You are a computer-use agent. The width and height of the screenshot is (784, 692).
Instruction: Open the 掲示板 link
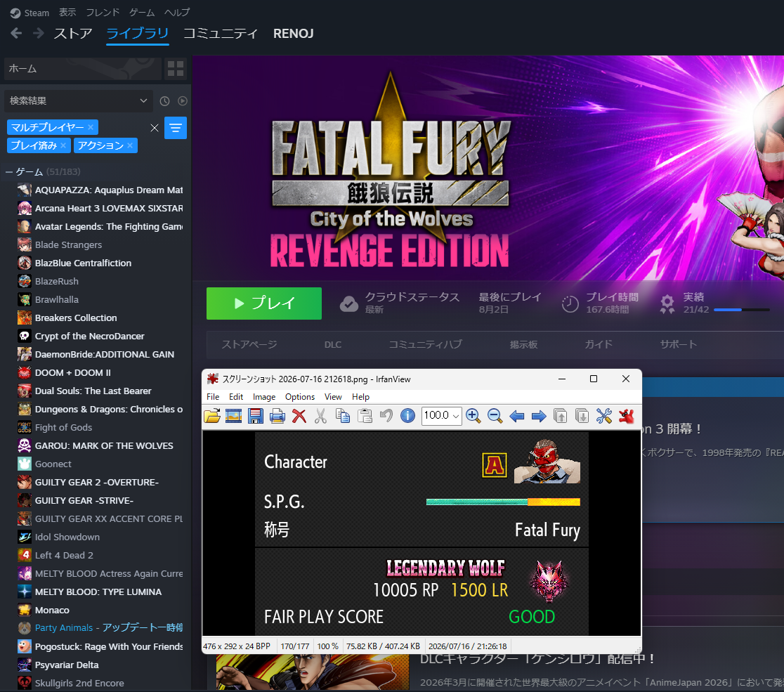point(523,344)
